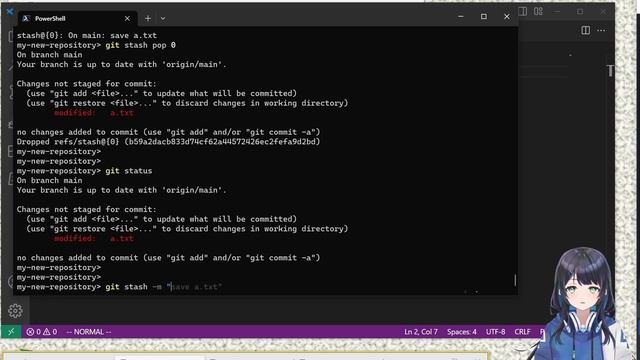This screenshot has width=640, height=360.
Task: Show errors and warnings in status bar
Action: [42, 332]
